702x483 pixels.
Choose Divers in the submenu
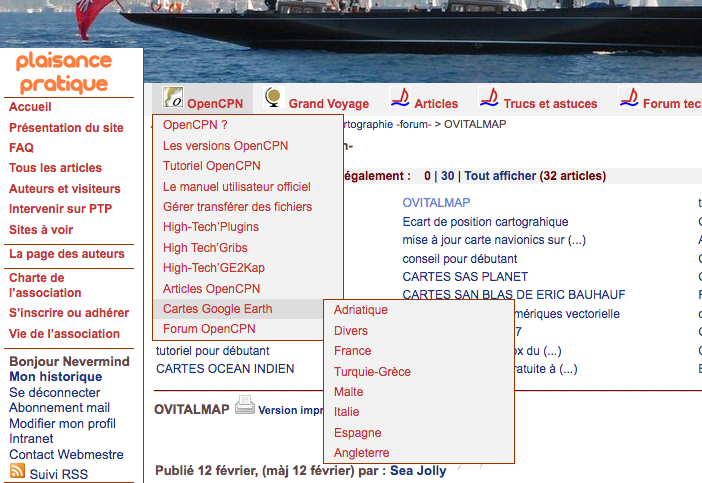pyautogui.click(x=351, y=331)
